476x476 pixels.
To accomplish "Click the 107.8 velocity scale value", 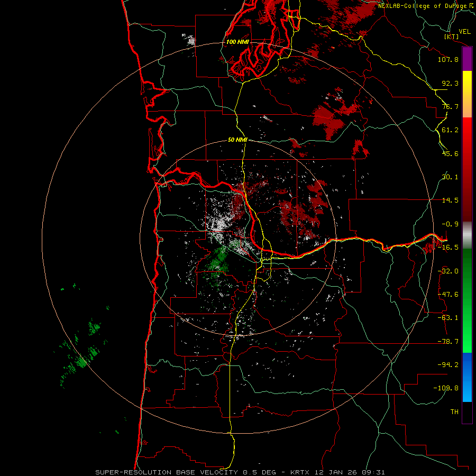I will click(448, 59).
